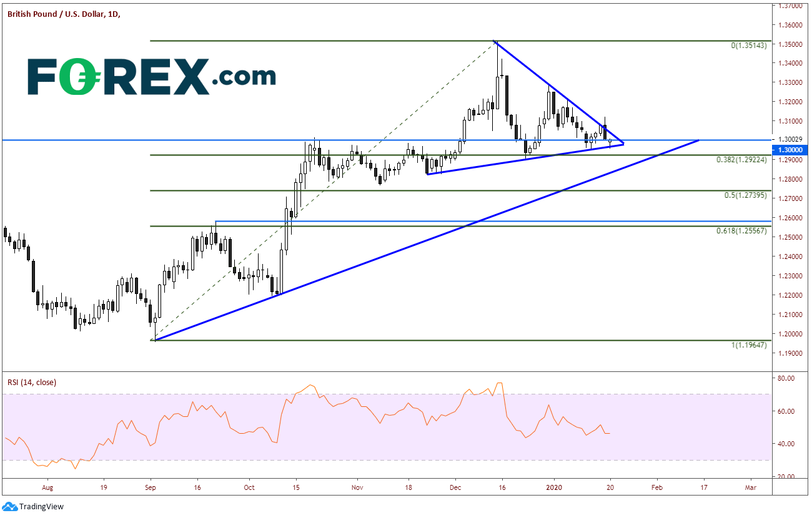This screenshot has height=518, width=812.
Task: Click the 1.24000 price axis label
Action: click(x=790, y=257)
